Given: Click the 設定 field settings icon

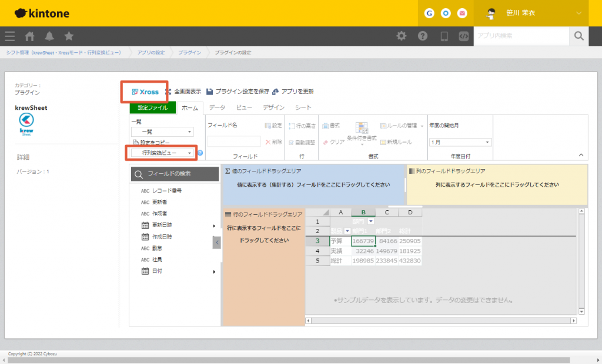Looking at the screenshot, I should pos(273,126).
